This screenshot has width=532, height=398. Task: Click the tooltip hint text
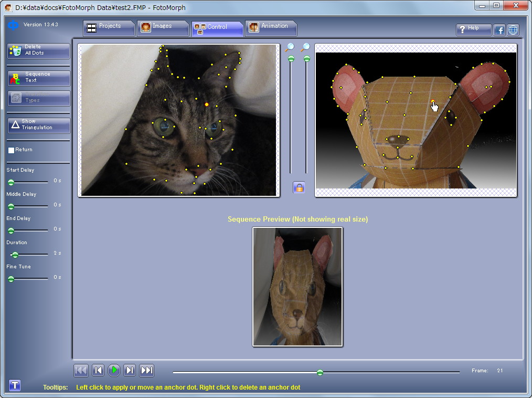(x=188, y=387)
